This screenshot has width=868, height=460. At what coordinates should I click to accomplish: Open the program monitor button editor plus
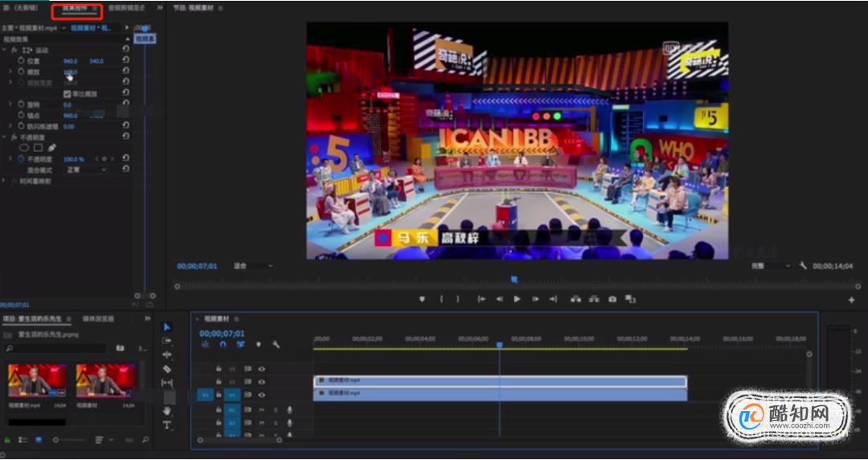coord(851,300)
